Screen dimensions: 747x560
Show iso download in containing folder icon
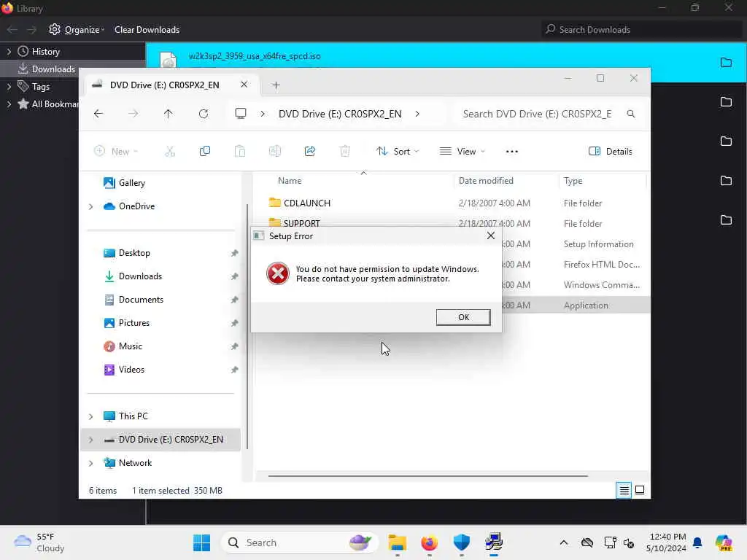click(726, 63)
